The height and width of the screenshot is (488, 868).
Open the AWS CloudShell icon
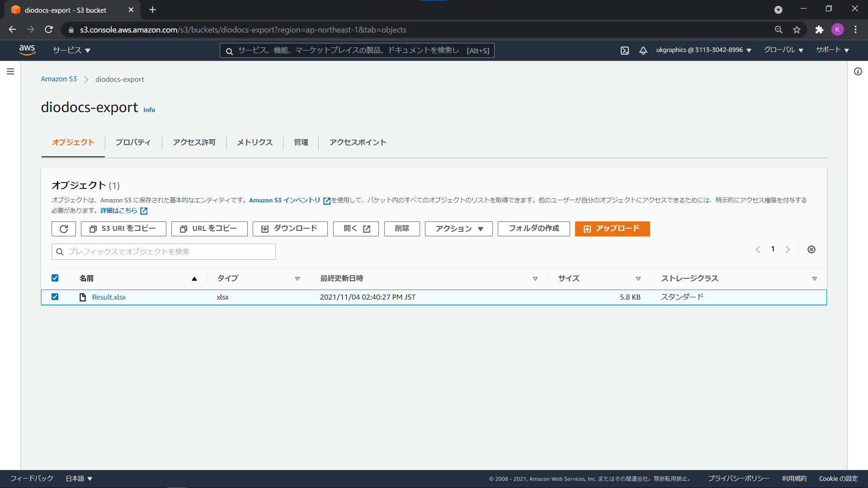coord(625,51)
